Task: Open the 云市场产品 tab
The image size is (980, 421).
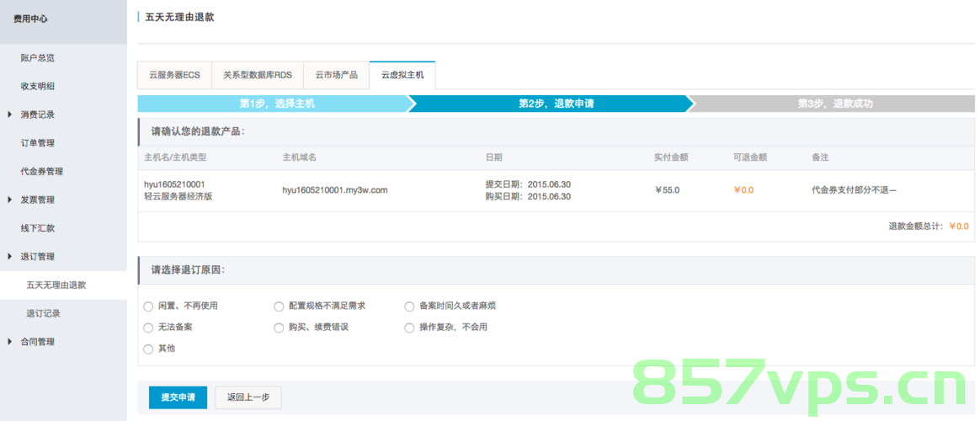Action: coord(336,75)
